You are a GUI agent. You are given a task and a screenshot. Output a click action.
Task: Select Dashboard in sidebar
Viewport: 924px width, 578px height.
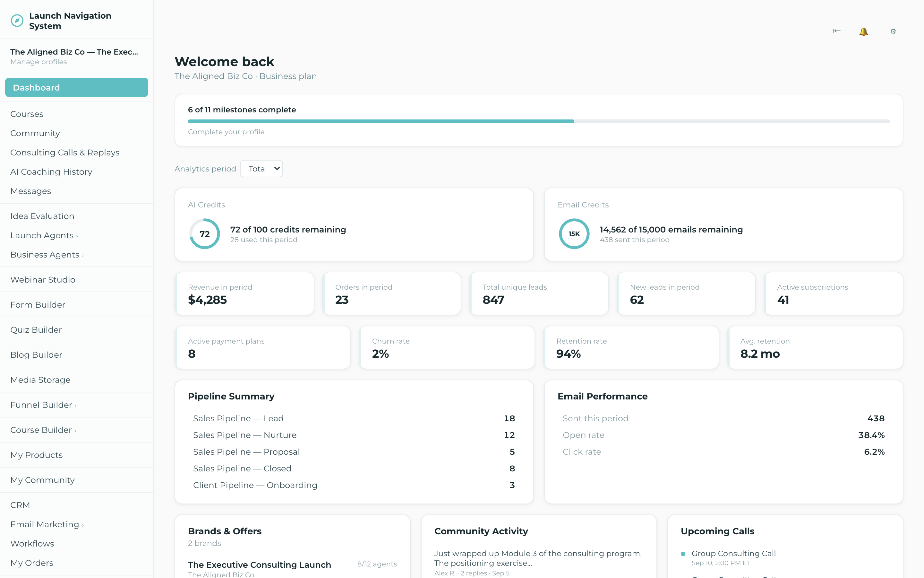click(x=76, y=88)
